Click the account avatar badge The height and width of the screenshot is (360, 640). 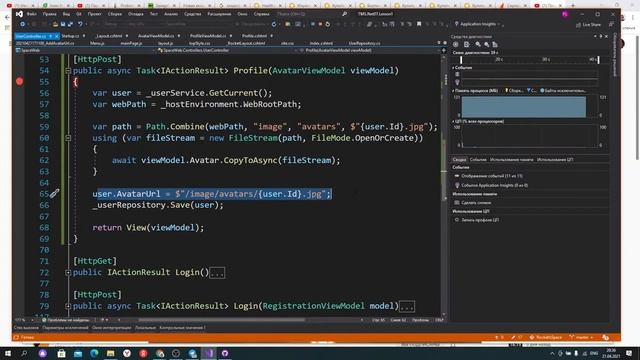pos(565,14)
